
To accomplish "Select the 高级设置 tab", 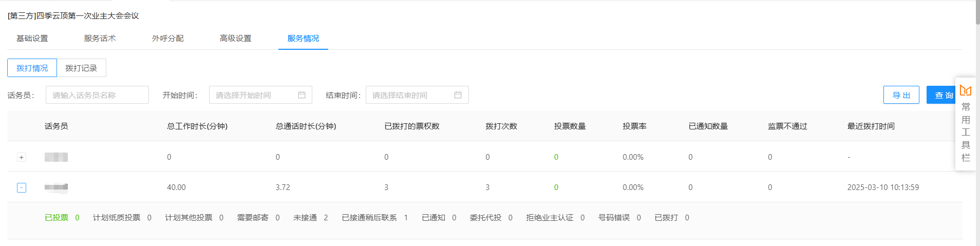I will click(235, 39).
